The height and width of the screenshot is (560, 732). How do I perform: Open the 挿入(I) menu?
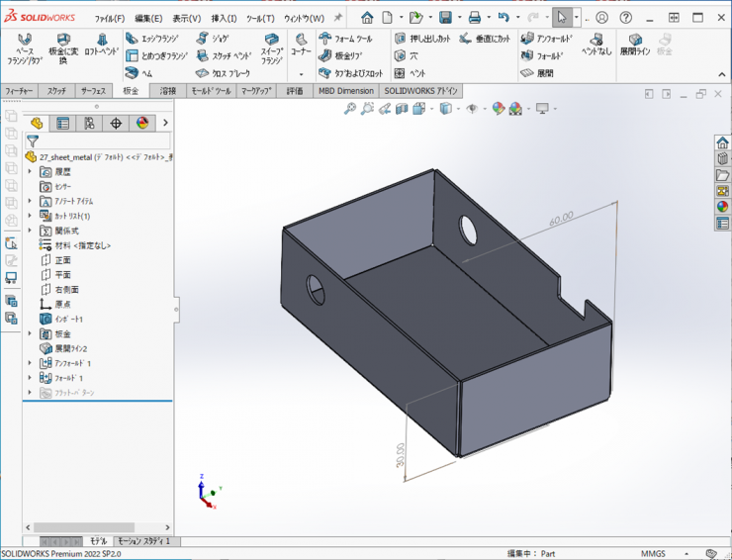[x=225, y=18]
